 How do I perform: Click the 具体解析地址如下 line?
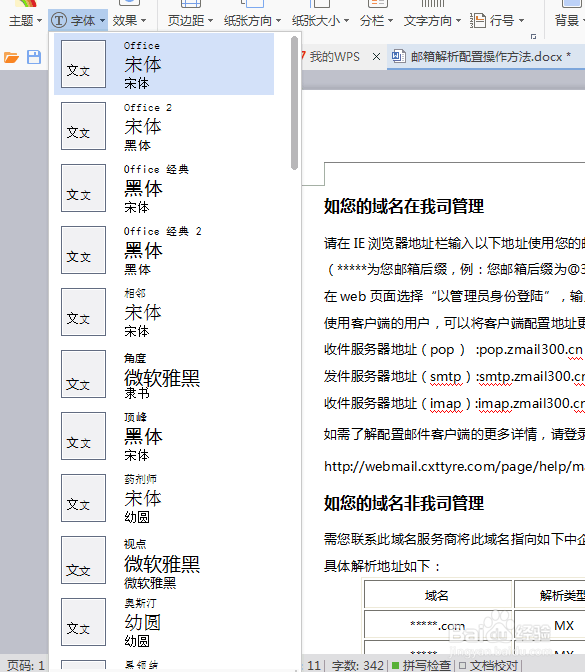[382, 566]
